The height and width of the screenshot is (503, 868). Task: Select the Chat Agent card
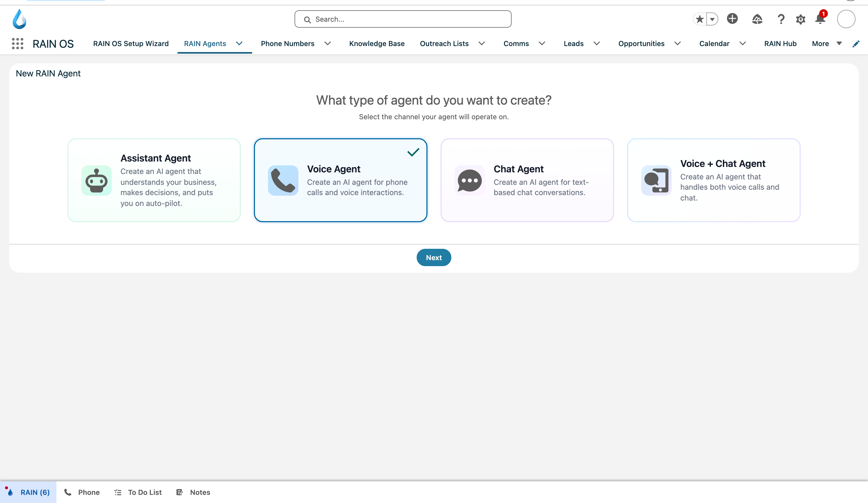(527, 180)
